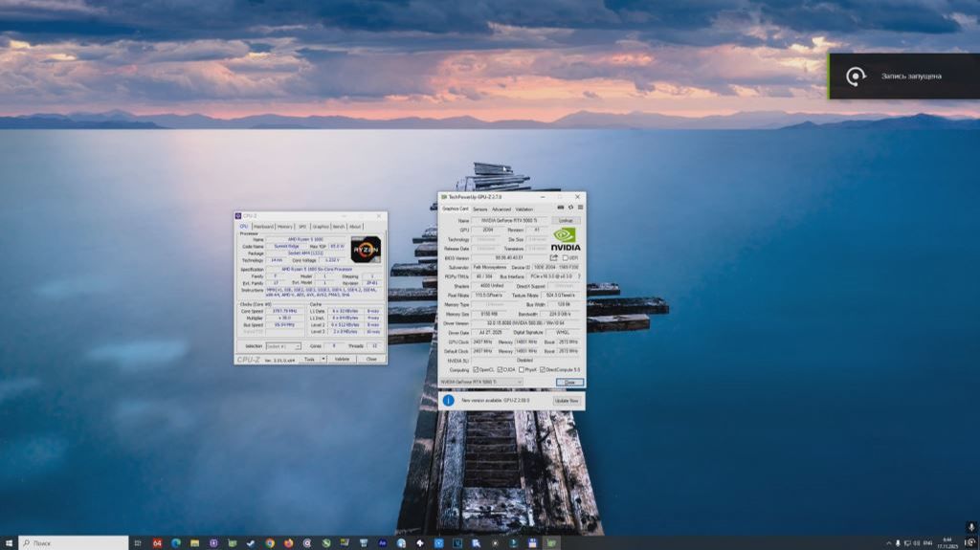Click the Bus Interface question mark in GPU-Z

pos(579,276)
